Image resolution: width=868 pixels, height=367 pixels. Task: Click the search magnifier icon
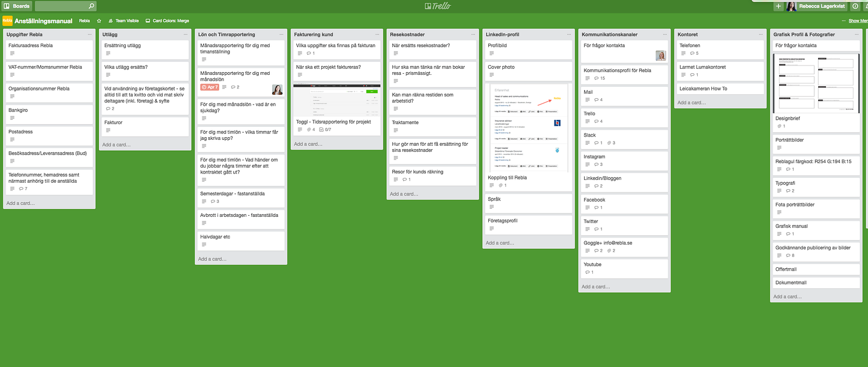click(91, 6)
